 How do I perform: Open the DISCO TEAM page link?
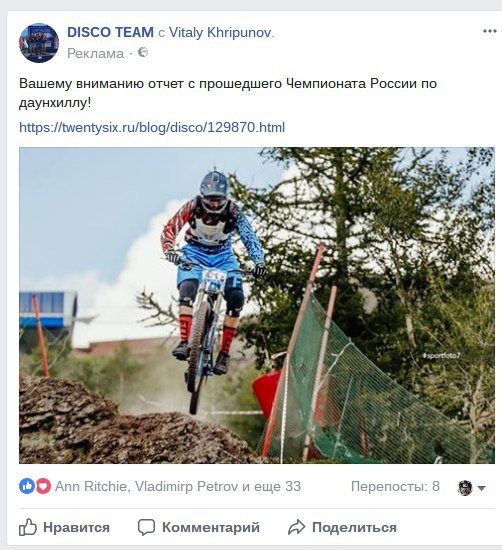click(110, 32)
